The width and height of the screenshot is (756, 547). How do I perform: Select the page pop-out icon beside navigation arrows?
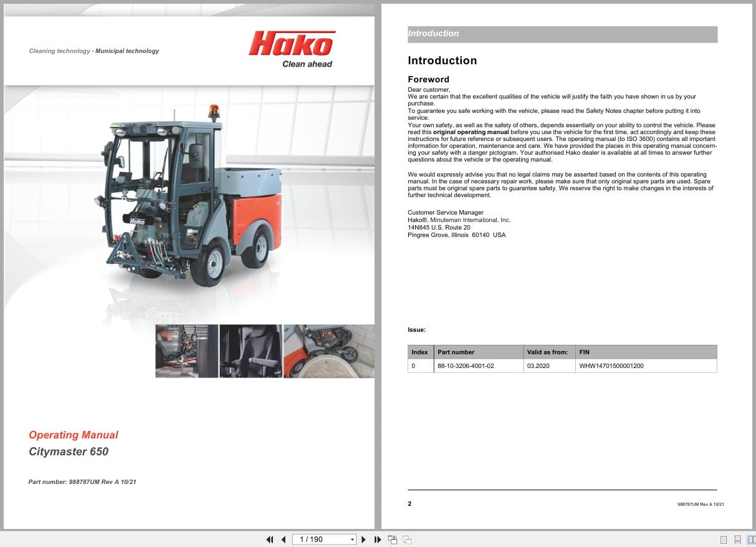393,540
